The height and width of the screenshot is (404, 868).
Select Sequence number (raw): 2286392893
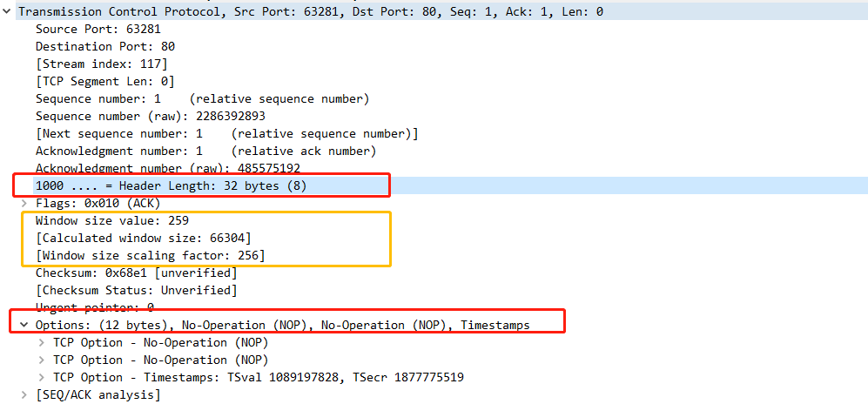pos(151,116)
